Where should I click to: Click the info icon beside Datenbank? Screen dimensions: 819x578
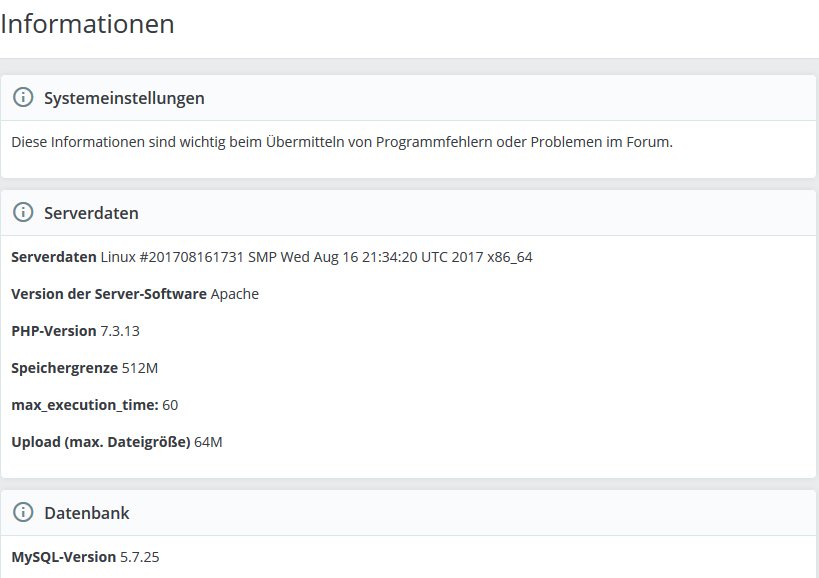tap(23, 513)
